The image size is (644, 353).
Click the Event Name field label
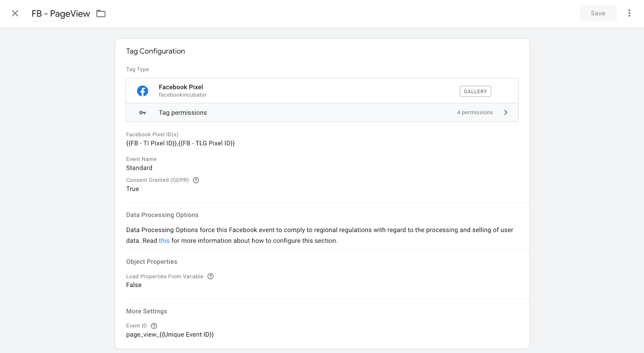tap(141, 159)
